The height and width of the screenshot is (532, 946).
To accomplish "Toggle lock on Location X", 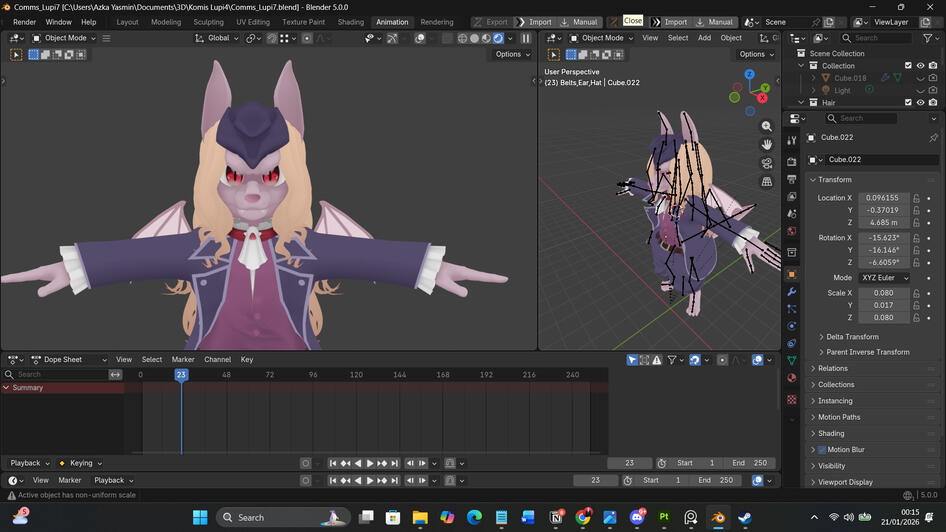I will (x=916, y=198).
